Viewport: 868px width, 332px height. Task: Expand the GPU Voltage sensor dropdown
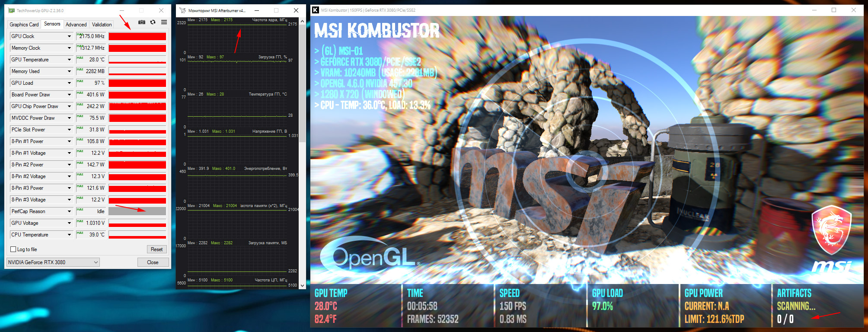[x=69, y=223]
